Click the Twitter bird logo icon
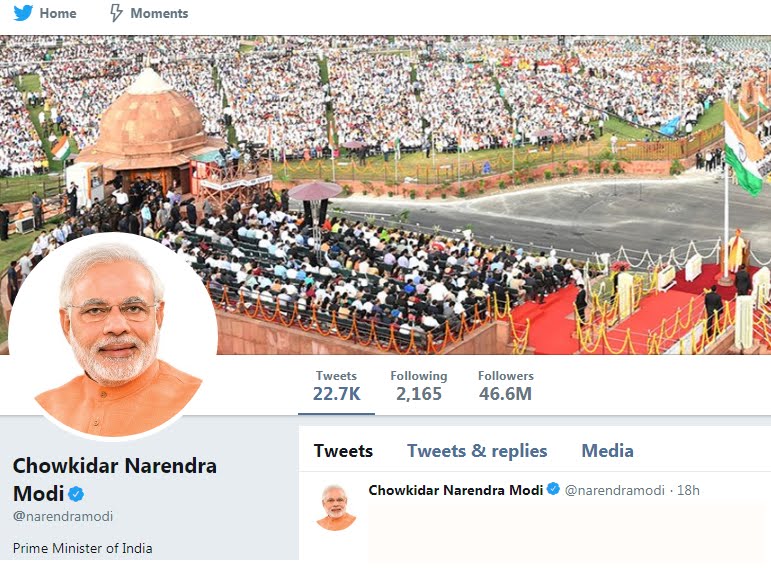Image resolution: width=771 pixels, height=570 pixels. click(x=23, y=13)
